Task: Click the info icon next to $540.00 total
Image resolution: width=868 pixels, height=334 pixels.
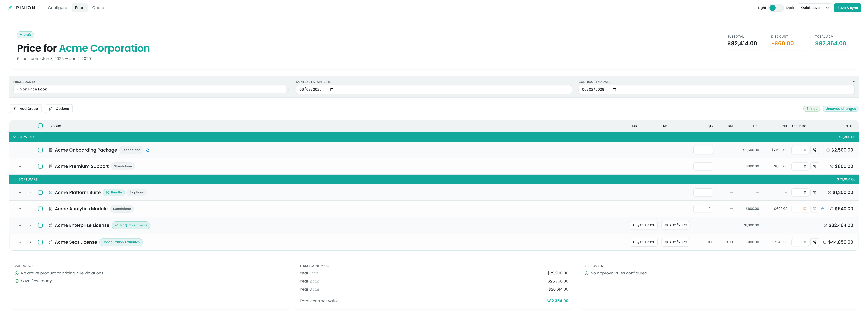Action: tap(832, 209)
